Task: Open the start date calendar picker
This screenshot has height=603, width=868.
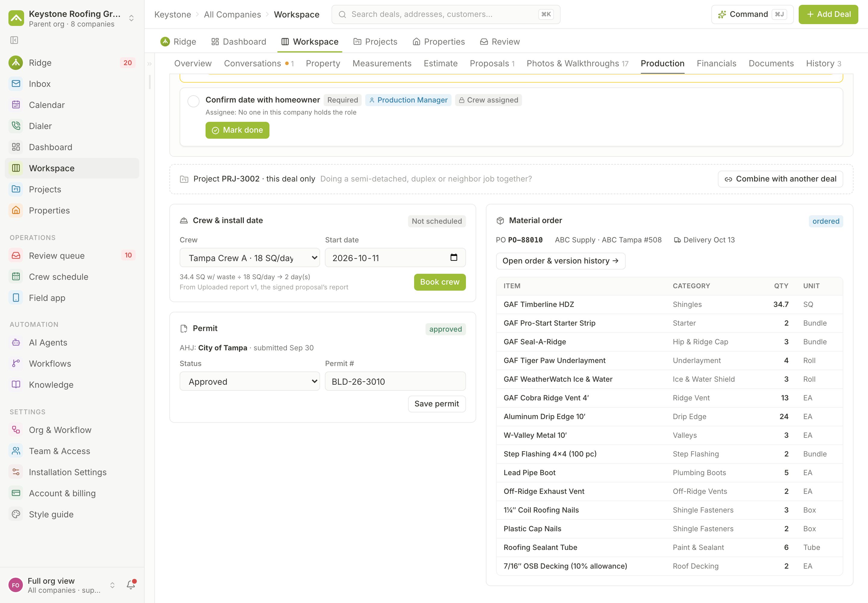Action: click(x=454, y=258)
